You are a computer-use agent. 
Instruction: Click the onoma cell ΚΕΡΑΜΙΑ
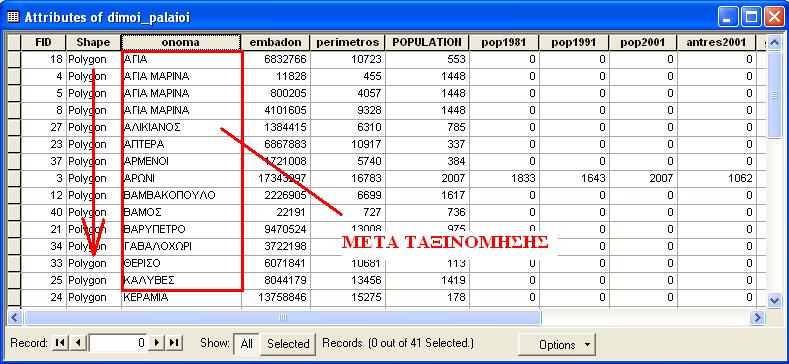point(181,298)
